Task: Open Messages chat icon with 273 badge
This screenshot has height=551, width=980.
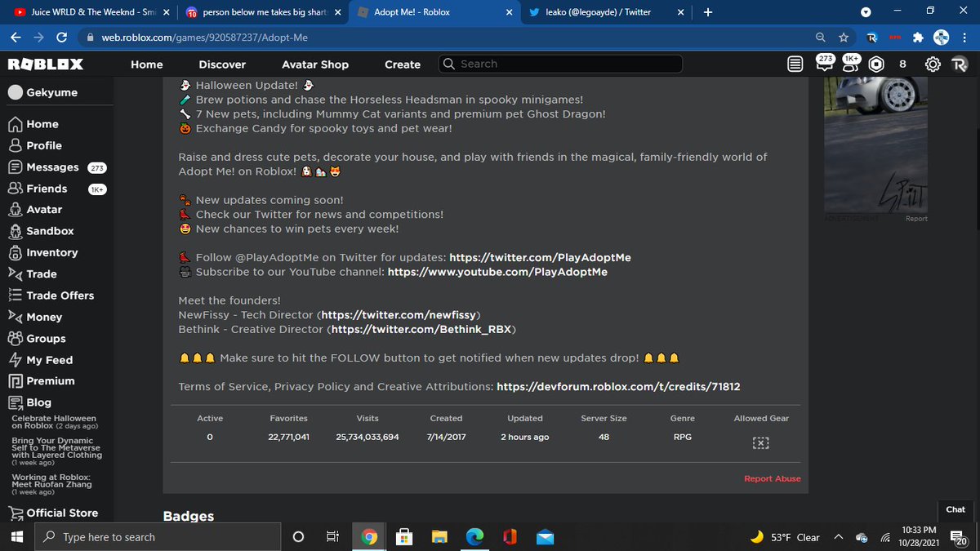Action: 826,64
